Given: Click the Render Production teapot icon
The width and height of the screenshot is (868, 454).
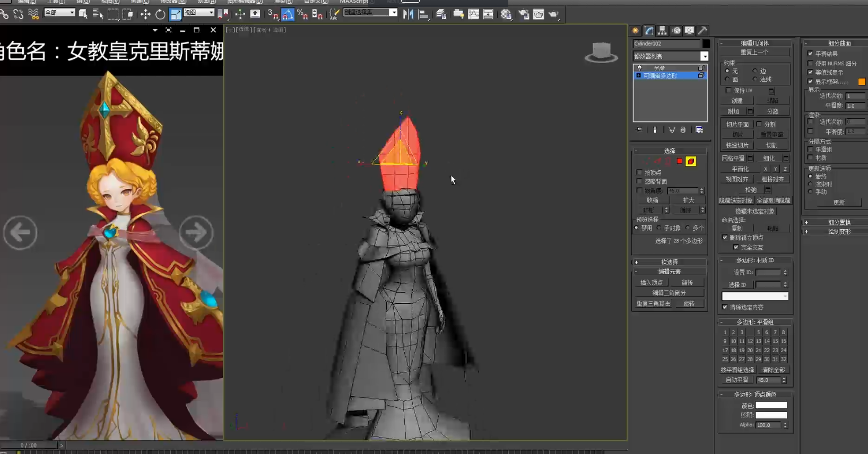Looking at the screenshot, I should point(553,14).
